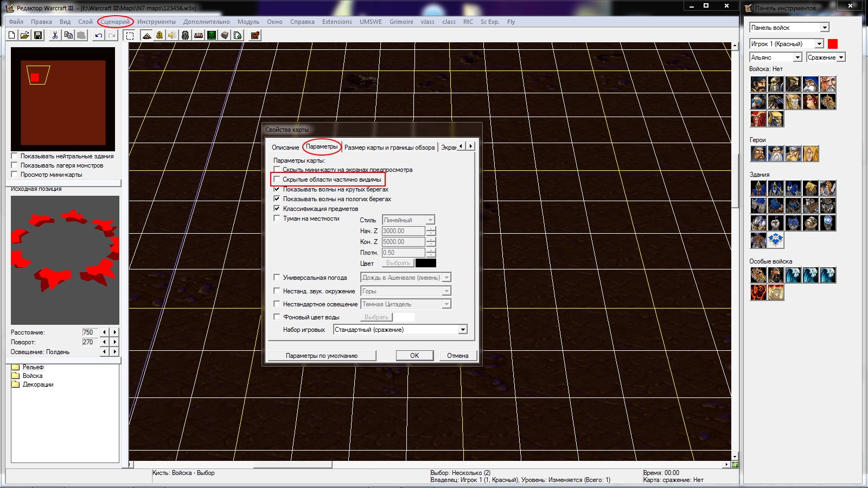The width and height of the screenshot is (868, 488).
Task: Open the Object Manager gray cube icon
Action: pos(225,35)
